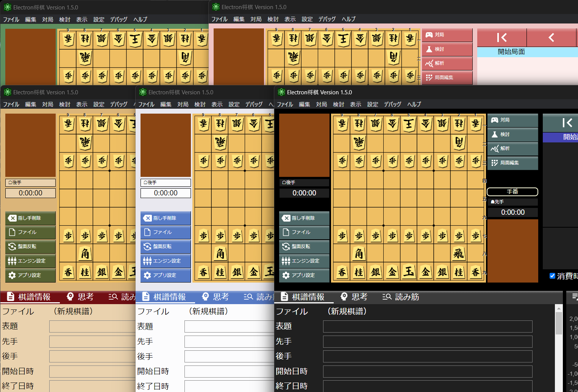The width and height of the screenshot is (578, 392).
Task: Click 指し手削除 in the tan window
Action: (x=30, y=218)
